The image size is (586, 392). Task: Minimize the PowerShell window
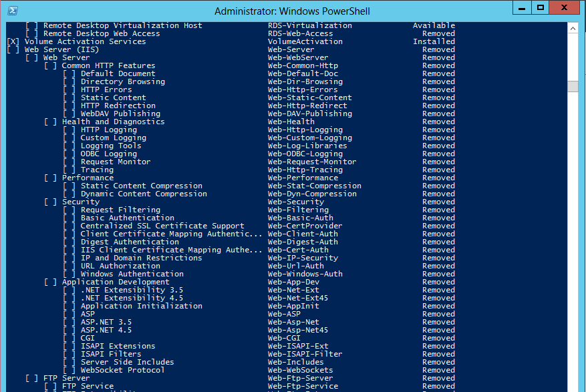522,8
